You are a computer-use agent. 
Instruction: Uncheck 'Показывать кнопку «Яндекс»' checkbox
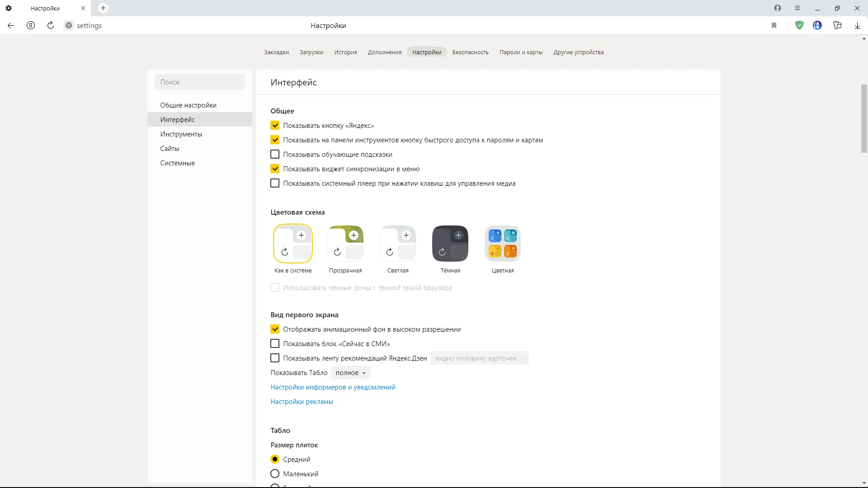click(275, 126)
